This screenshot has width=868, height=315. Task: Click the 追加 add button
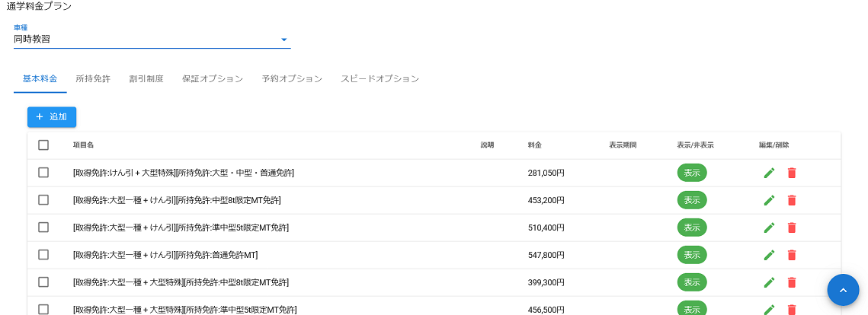click(x=52, y=117)
